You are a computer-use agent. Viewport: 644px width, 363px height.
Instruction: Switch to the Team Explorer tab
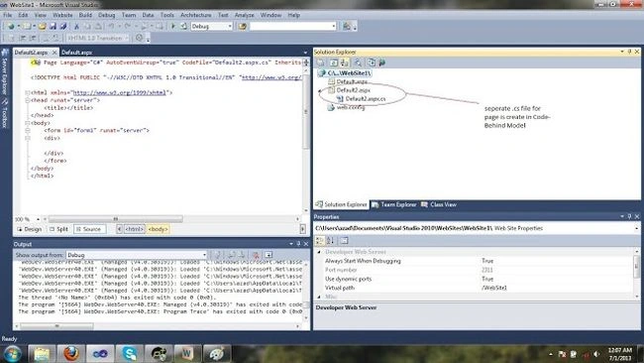(394, 204)
